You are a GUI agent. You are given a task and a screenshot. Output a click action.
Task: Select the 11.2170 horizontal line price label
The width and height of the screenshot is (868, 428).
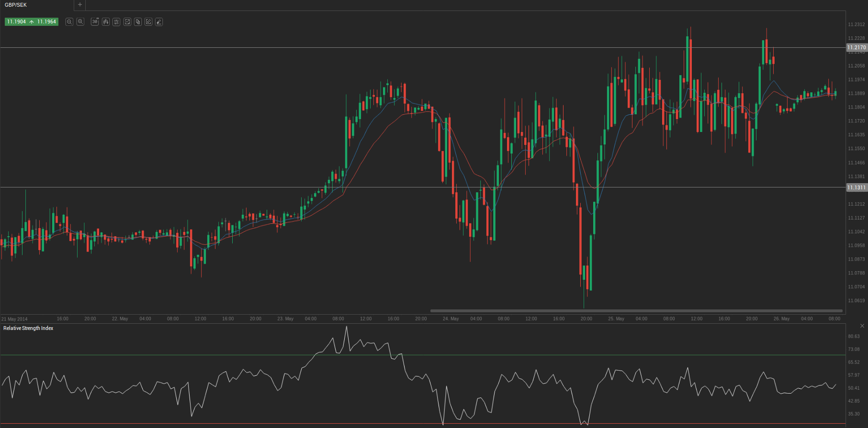point(857,47)
